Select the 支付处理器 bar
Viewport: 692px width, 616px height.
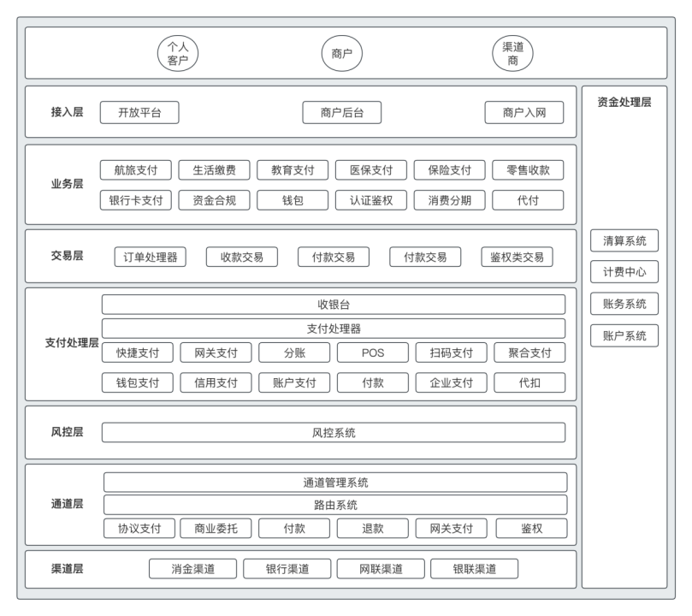(334, 329)
